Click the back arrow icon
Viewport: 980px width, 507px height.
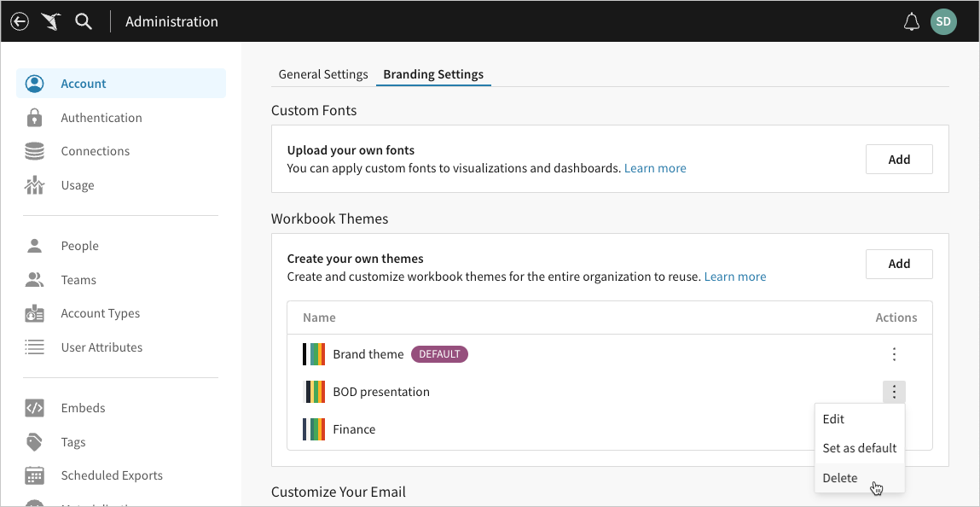20,22
